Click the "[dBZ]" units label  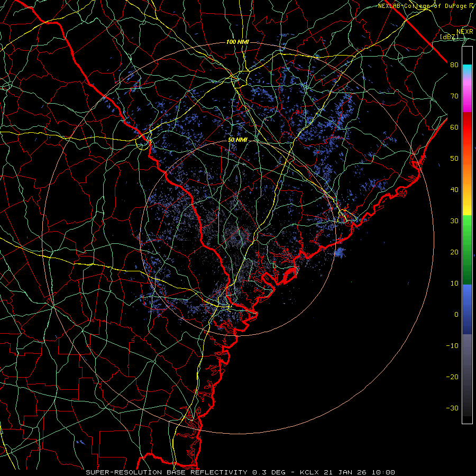[x=449, y=36]
